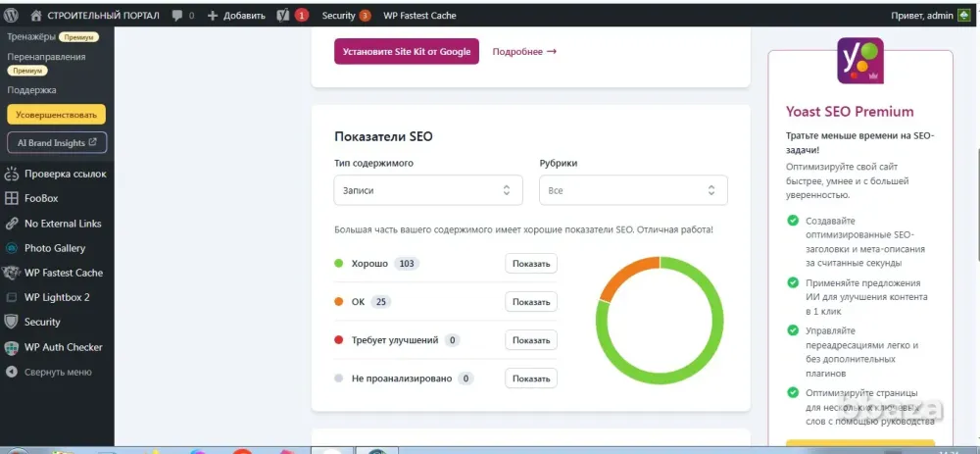The width and height of the screenshot is (980, 454).
Task: Click the home icon beside СТРОИТЕЛЬНЫЙ ПОРТАЛ
Action: pyautogui.click(x=36, y=15)
